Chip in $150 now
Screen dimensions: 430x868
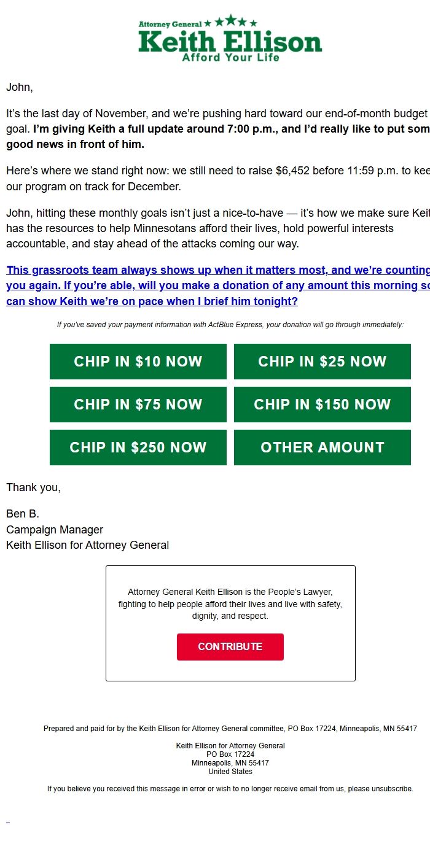(x=322, y=404)
